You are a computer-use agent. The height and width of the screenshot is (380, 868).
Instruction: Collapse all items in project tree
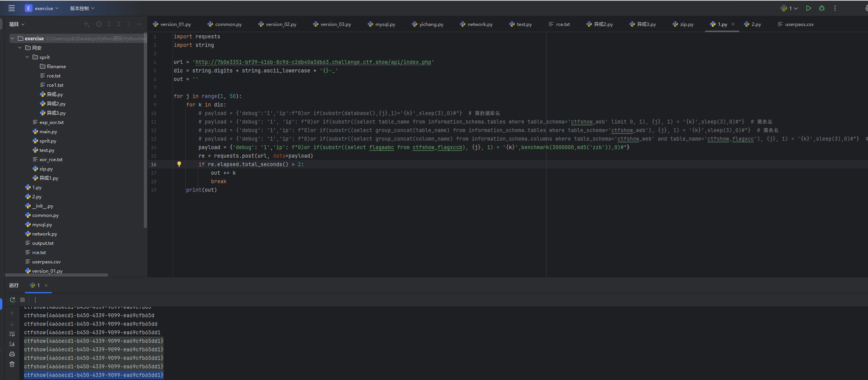point(119,24)
